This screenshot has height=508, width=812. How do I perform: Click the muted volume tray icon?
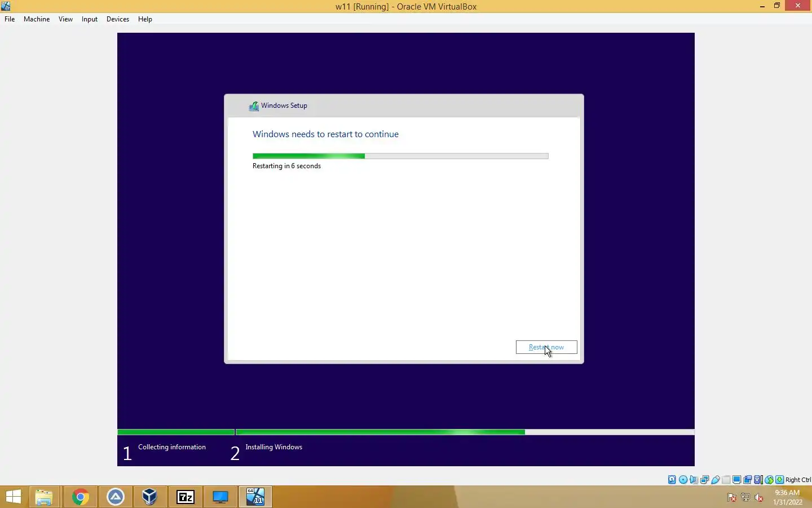click(759, 497)
